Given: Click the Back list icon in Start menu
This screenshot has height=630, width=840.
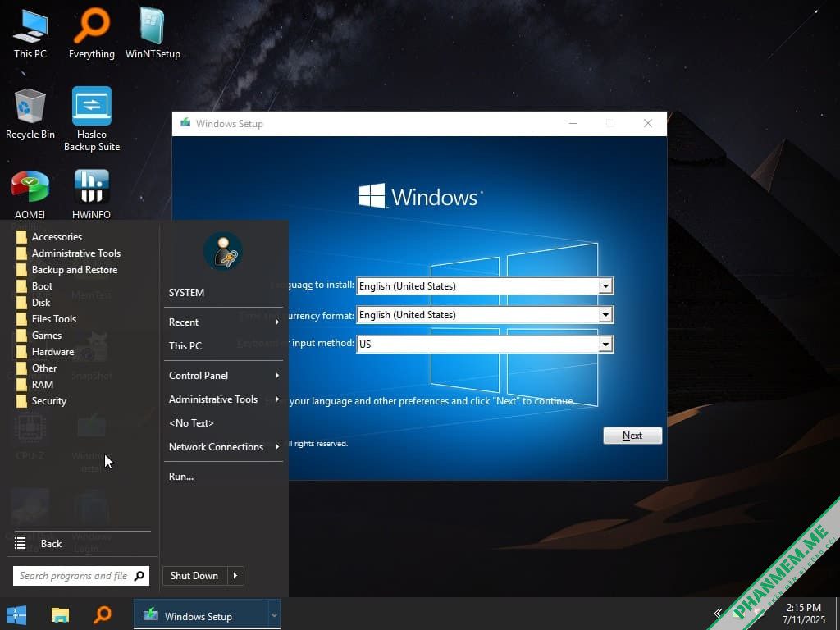Looking at the screenshot, I should tap(20, 543).
